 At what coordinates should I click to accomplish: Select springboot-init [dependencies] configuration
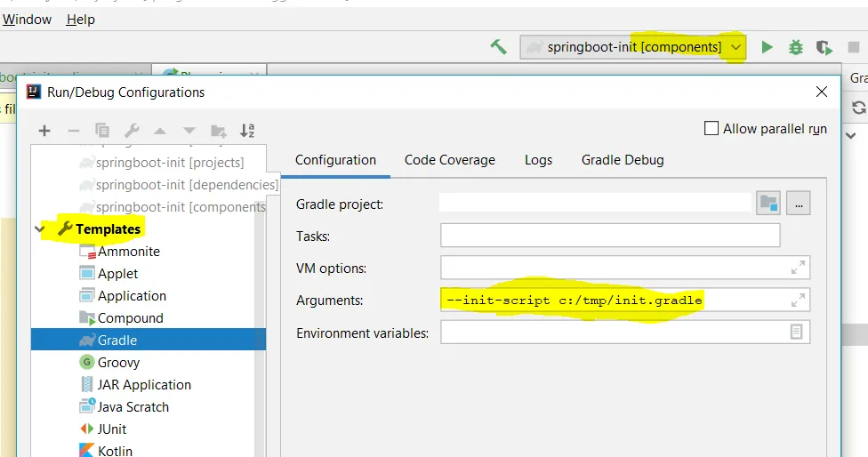[179, 185]
